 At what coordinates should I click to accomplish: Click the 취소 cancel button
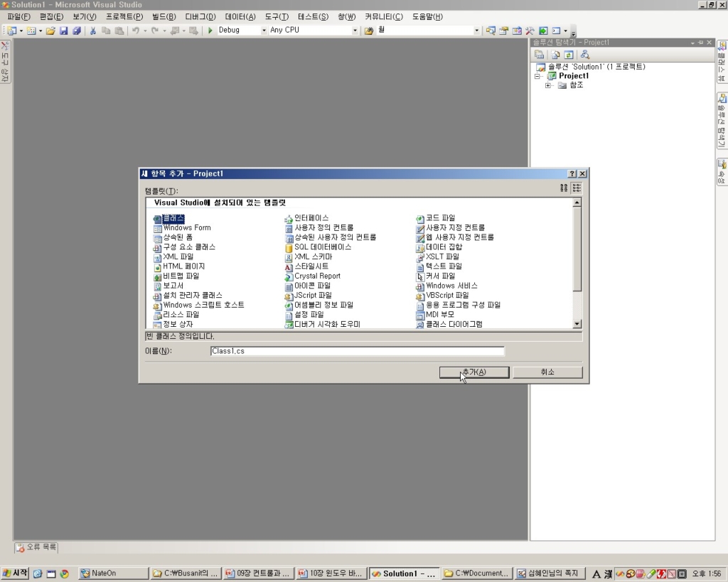point(547,372)
